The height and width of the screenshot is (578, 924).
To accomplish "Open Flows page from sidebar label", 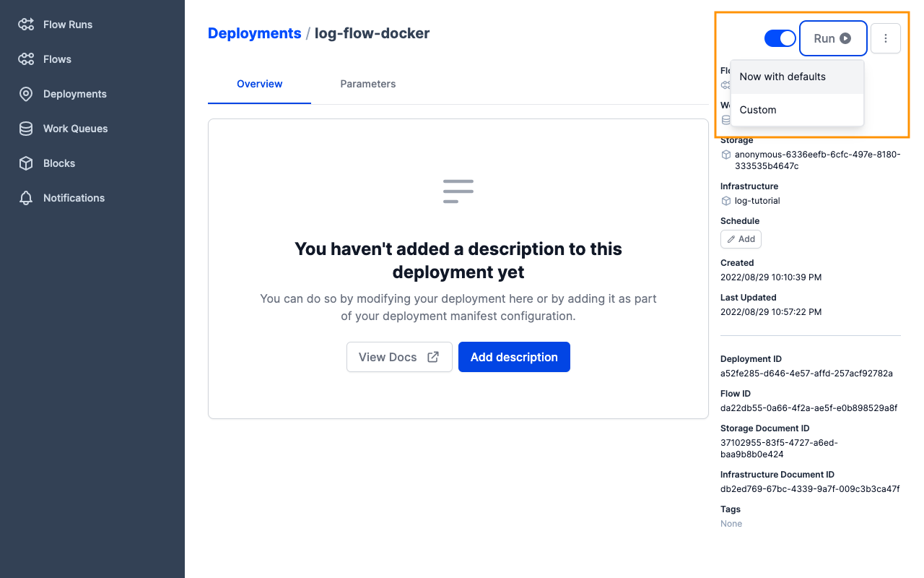I will [57, 59].
